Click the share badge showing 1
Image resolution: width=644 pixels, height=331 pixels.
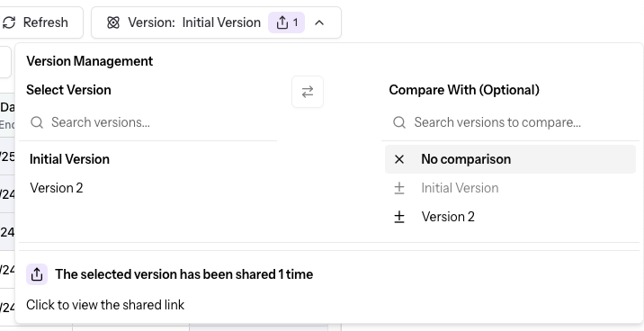coord(286,22)
